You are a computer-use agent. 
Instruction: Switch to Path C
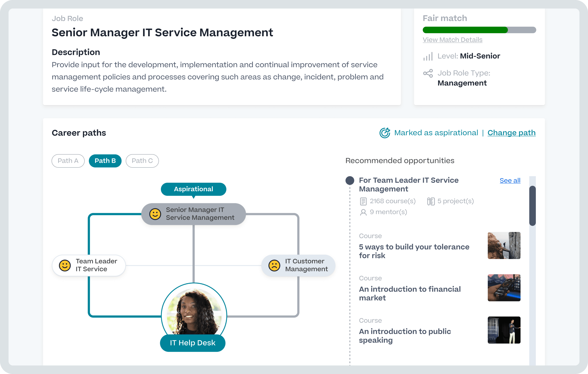click(x=142, y=161)
